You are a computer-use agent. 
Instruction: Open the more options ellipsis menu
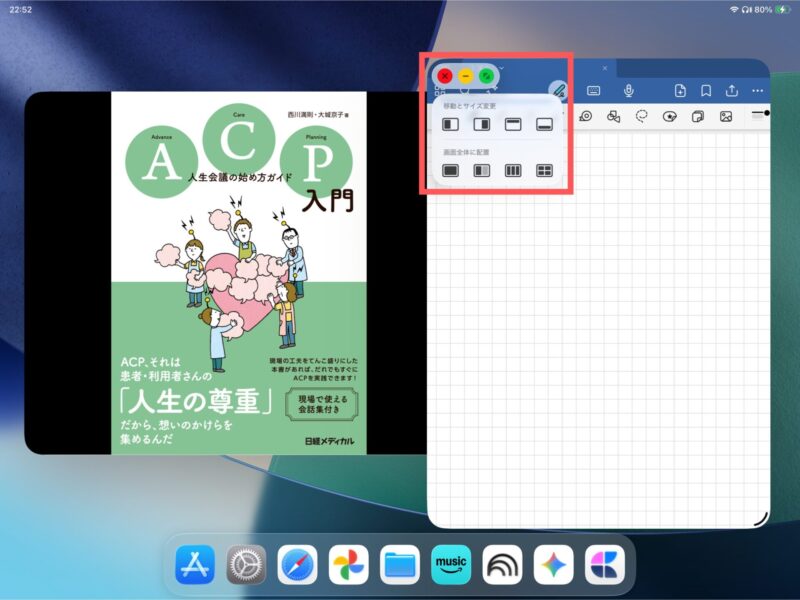click(757, 90)
